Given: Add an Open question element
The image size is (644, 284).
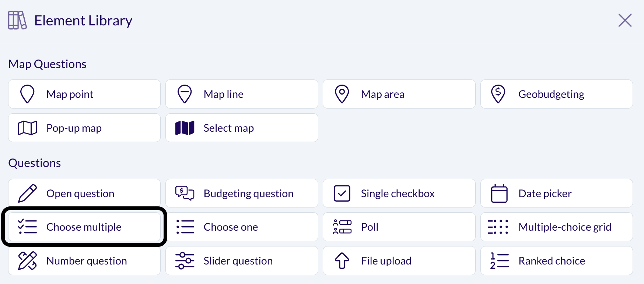Looking at the screenshot, I should [84, 193].
